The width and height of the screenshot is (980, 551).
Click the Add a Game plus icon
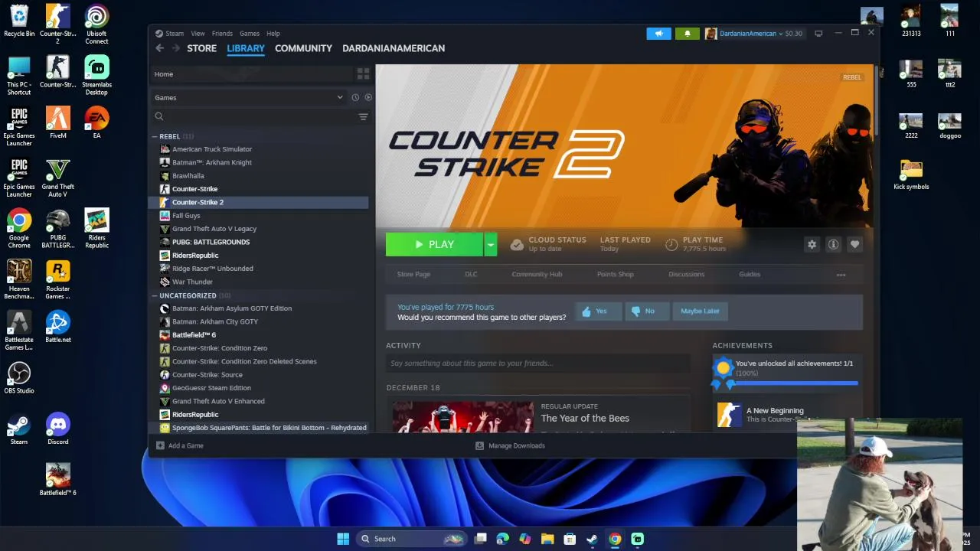160,445
